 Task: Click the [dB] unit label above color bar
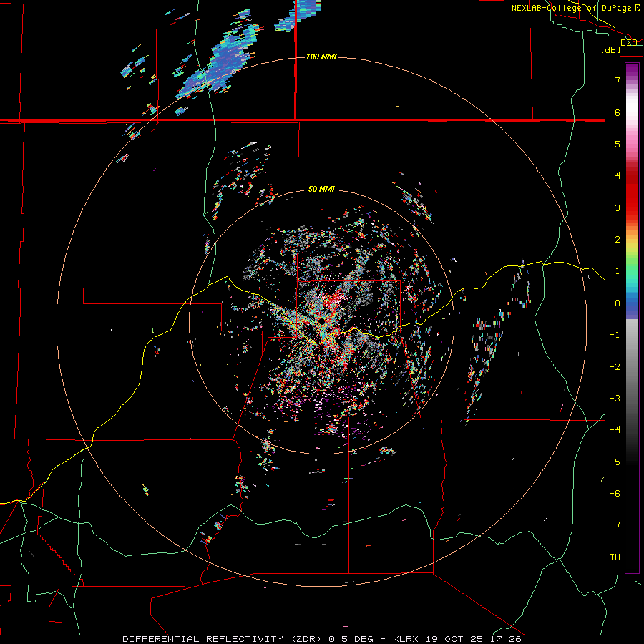coord(611,49)
